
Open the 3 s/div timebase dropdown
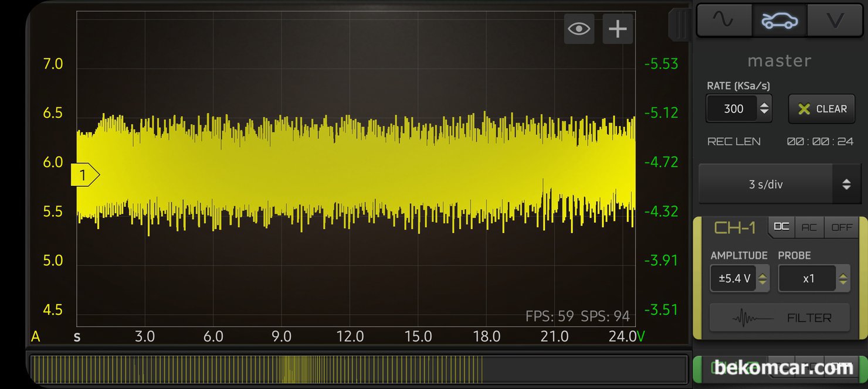coord(779,184)
